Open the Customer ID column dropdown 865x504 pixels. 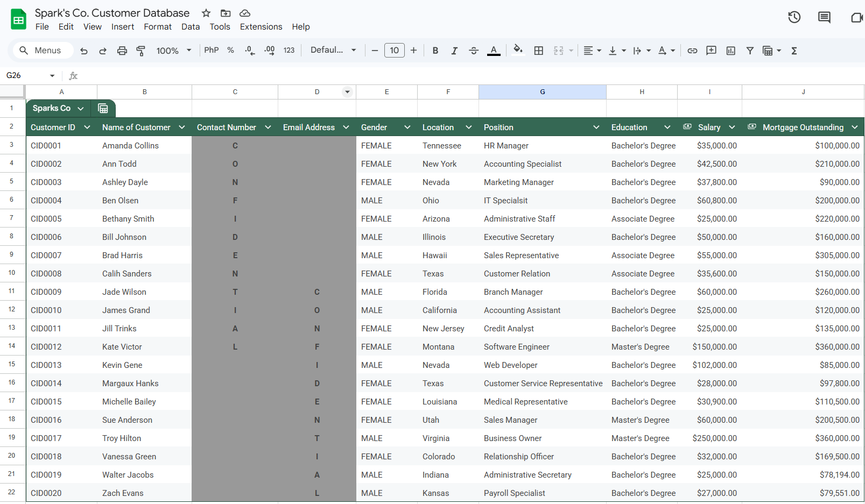pos(87,127)
